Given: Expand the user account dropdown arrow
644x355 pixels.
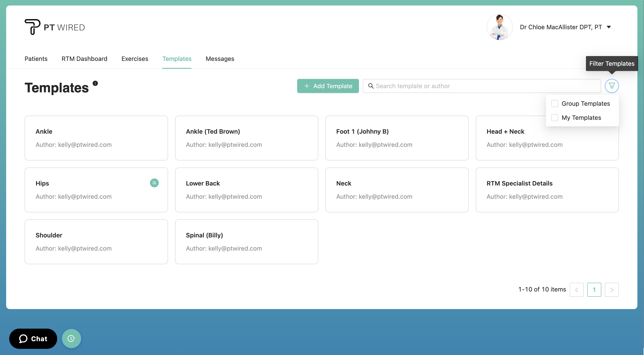Looking at the screenshot, I should pyautogui.click(x=609, y=27).
